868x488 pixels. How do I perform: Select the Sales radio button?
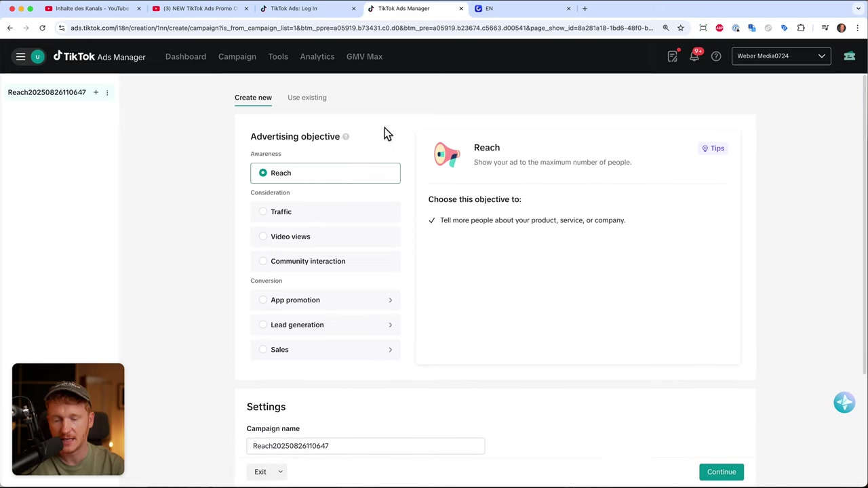263,350
